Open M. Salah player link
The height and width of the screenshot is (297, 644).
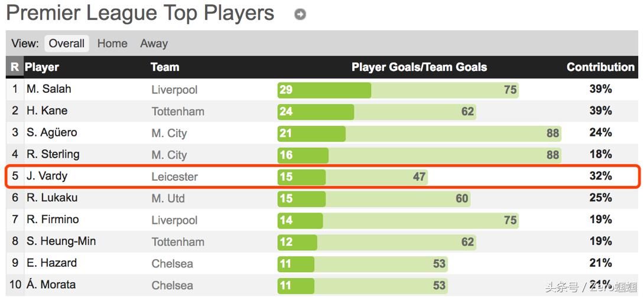(x=48, y=89)
